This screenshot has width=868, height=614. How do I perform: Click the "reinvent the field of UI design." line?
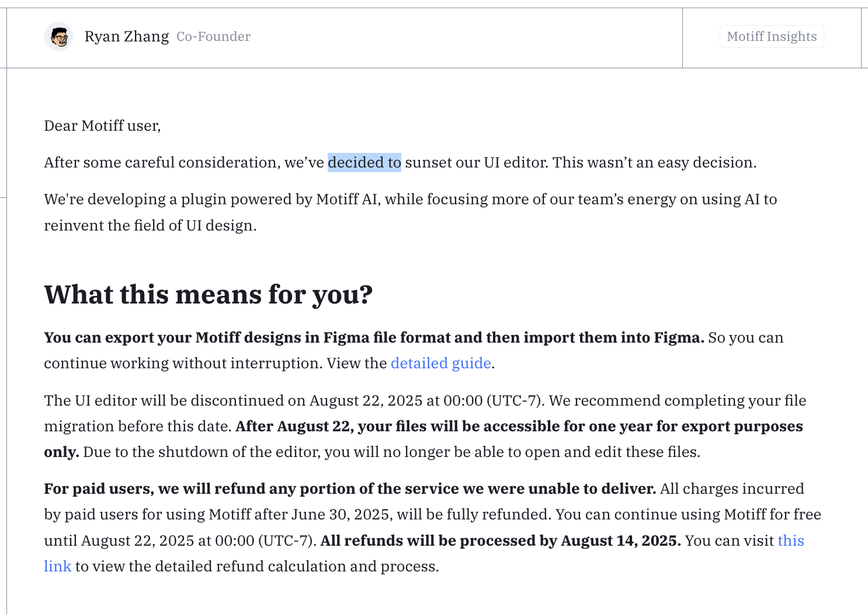click(x=150, y=226)
